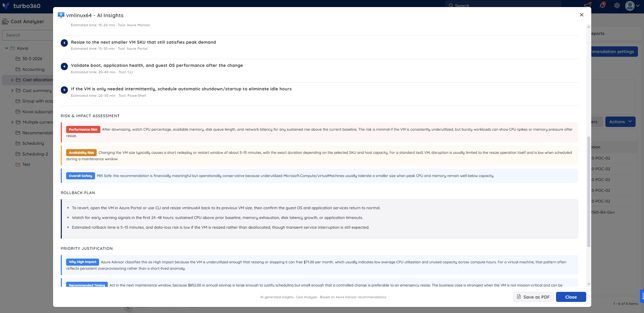
Task: Click the ROLLBACK PLAN heading
Action: (78, 193)
